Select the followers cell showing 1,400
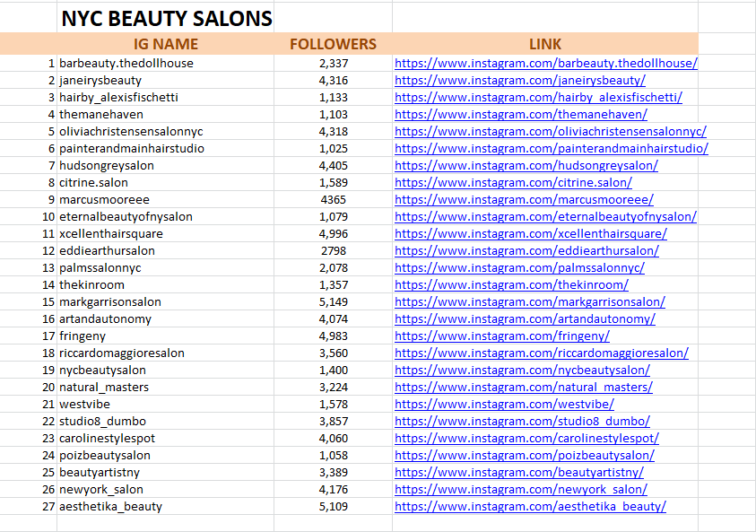This screenshot has height=532, width=756. pos(334,370)
